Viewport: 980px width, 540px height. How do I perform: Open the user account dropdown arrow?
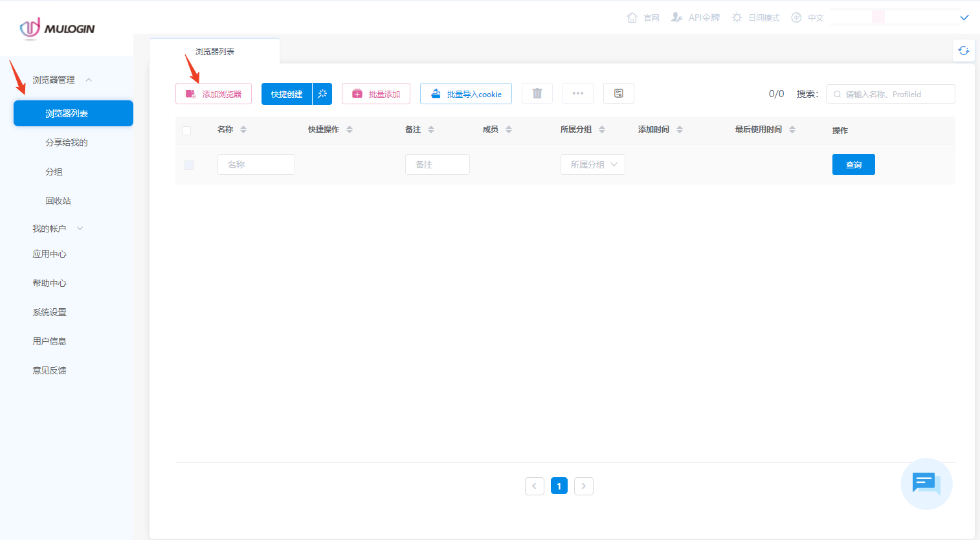click(x=964, y=17)
